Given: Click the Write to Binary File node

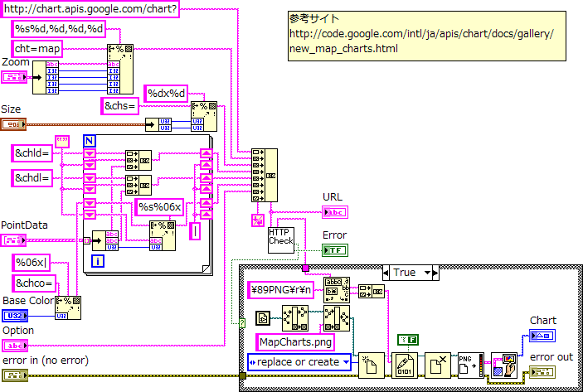Looking at the screenshot, I should pyautogui.click(x=404, y=365).
